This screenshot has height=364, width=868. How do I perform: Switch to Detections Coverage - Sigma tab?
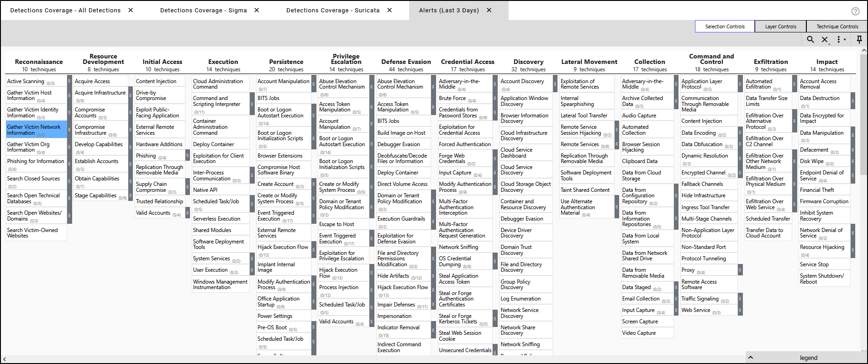click(203, 10)
